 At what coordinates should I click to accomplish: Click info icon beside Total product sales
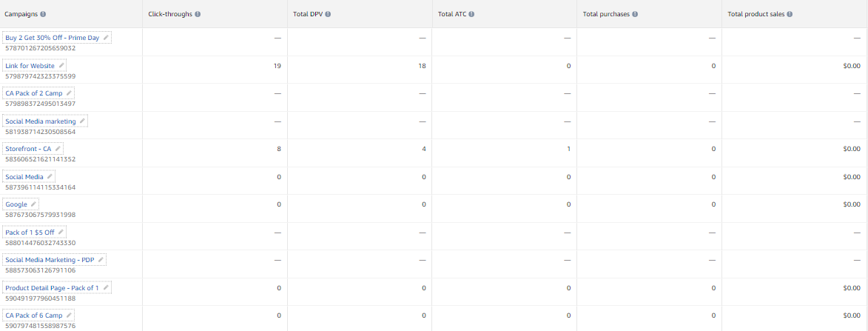click(x=790, y=14)
